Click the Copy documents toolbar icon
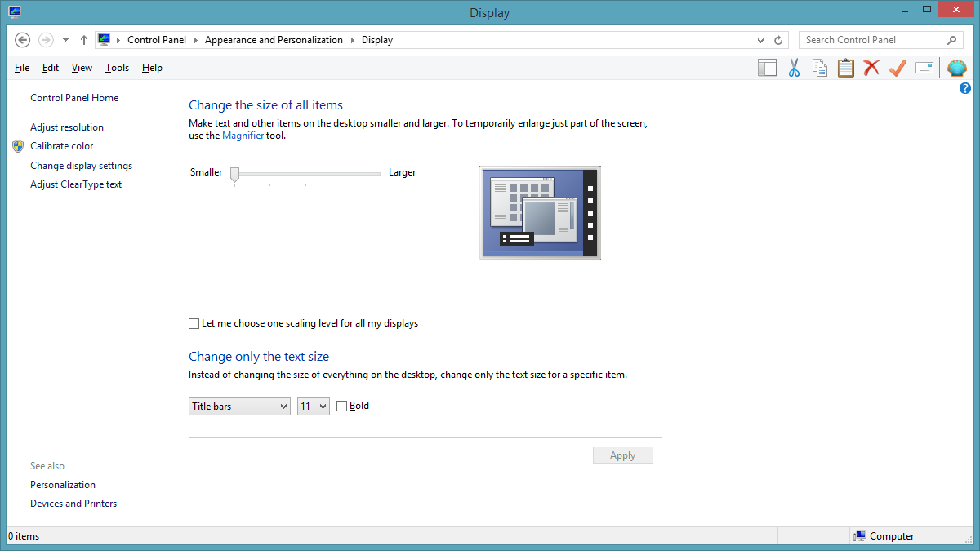 coord(819,68)
